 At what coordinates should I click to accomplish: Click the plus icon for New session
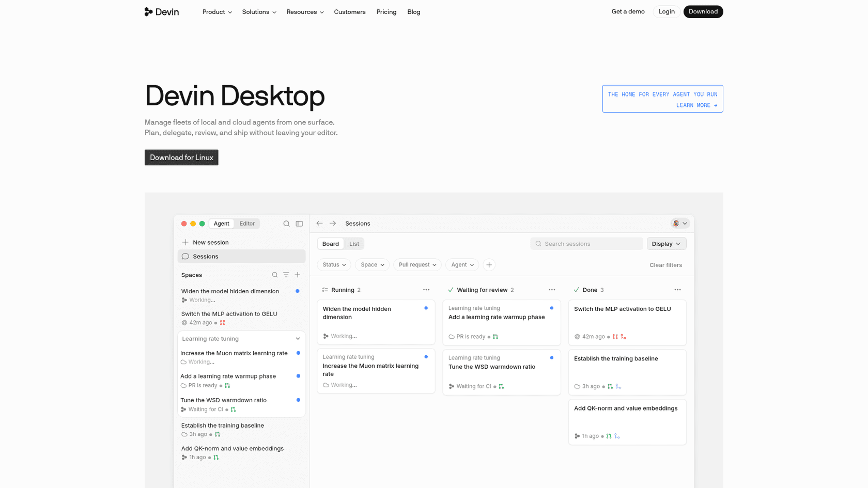pyautogui.click(x=185, y=242)
